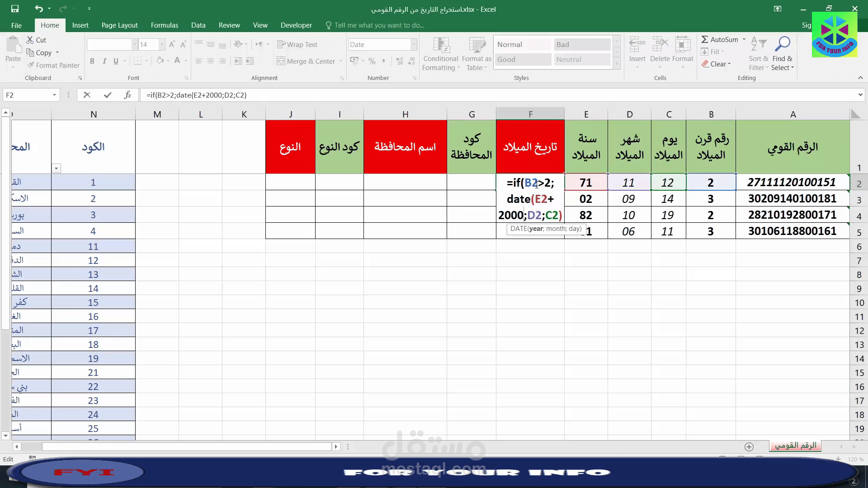Toggle Wrap Text for the cell

[x=297, y=44]
